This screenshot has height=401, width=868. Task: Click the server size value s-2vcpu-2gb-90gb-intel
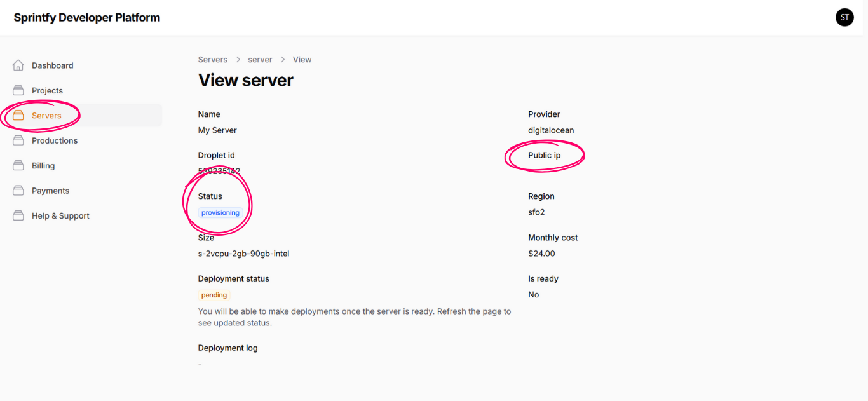coord(243,254)
